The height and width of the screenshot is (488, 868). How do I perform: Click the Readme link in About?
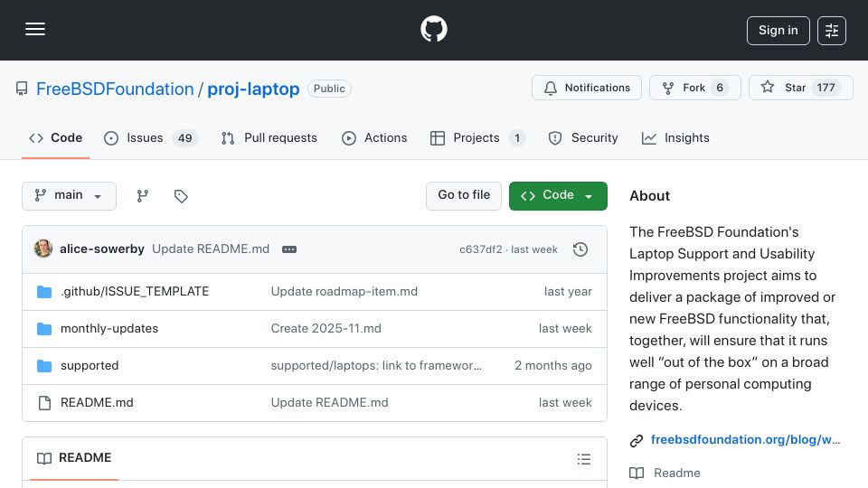(676, 473)
